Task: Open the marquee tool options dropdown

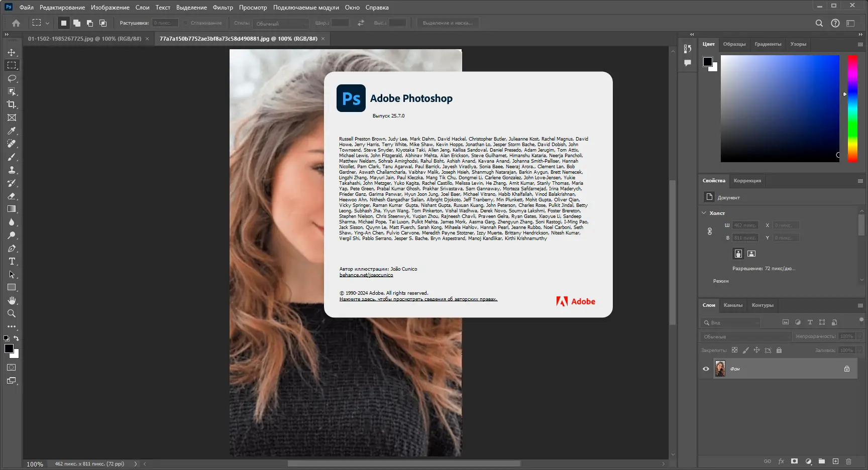Action: coord(47,23)
